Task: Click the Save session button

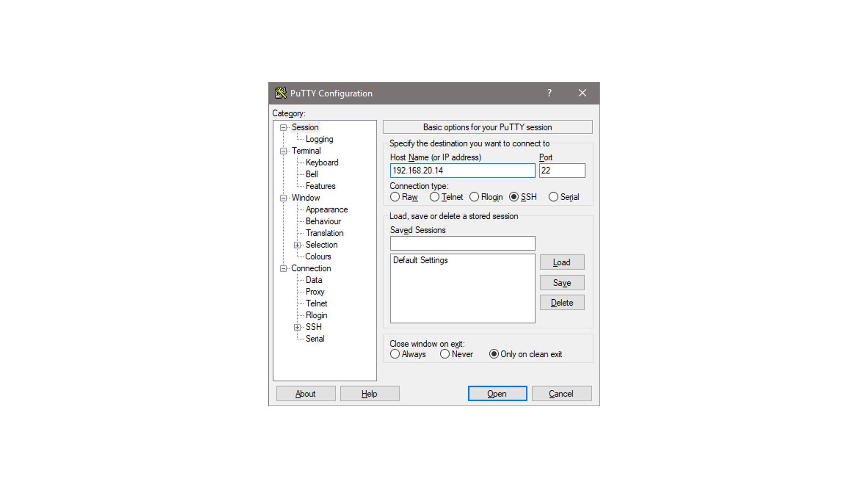Action: (x=562, y=283)
